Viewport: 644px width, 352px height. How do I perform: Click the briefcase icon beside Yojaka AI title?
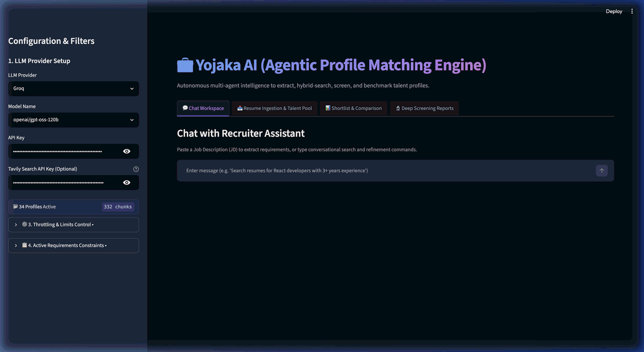tap(185, 65)
